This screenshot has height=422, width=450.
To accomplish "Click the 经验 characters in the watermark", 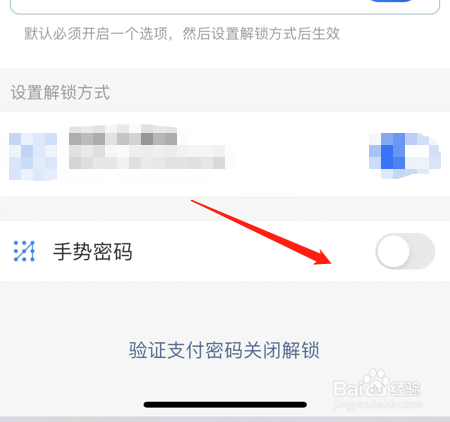I will click(406, 388).
